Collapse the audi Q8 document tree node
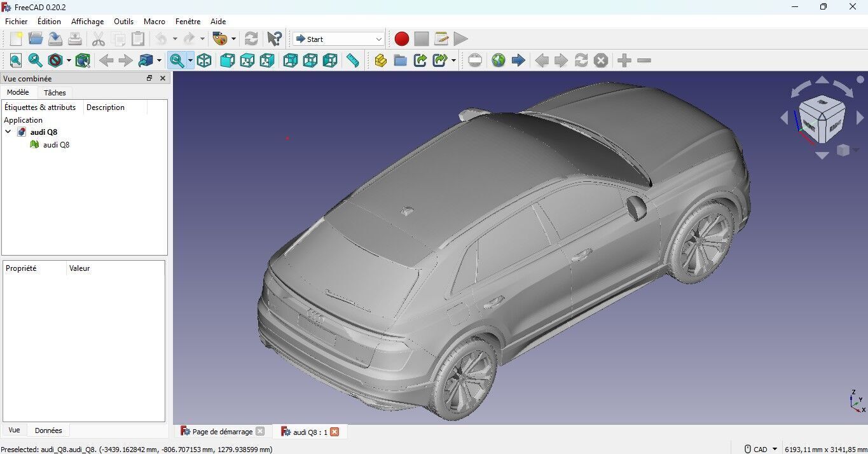This screenshot has width=868, height=454. pyautogui.click(x=8, y=132)
